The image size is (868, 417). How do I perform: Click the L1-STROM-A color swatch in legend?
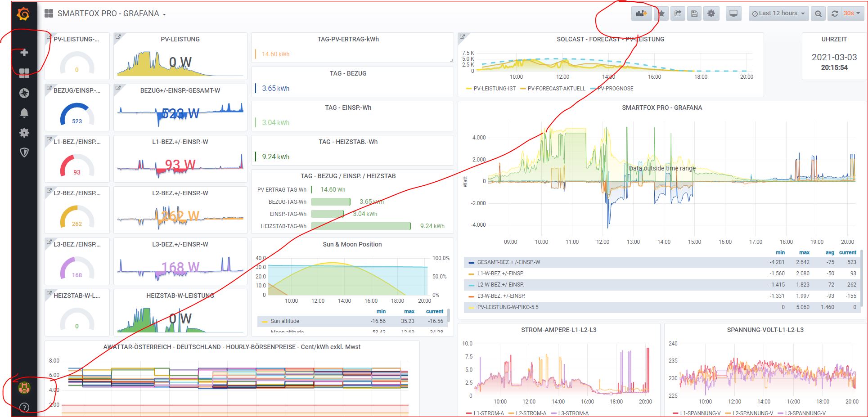[468, 413]
